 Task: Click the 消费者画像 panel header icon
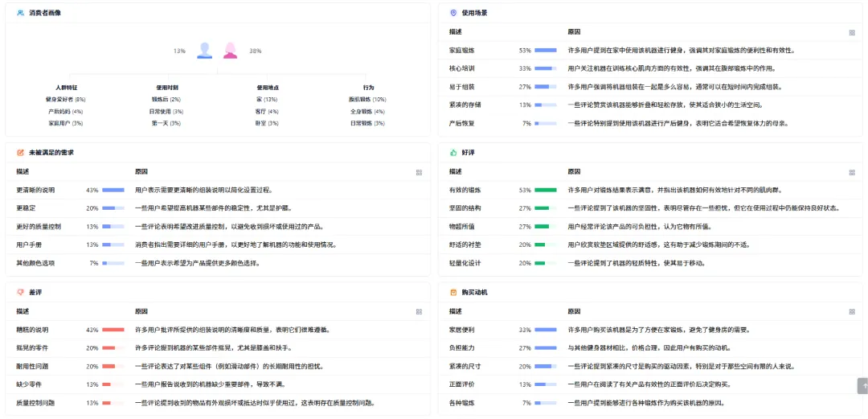tap(20, 13)
